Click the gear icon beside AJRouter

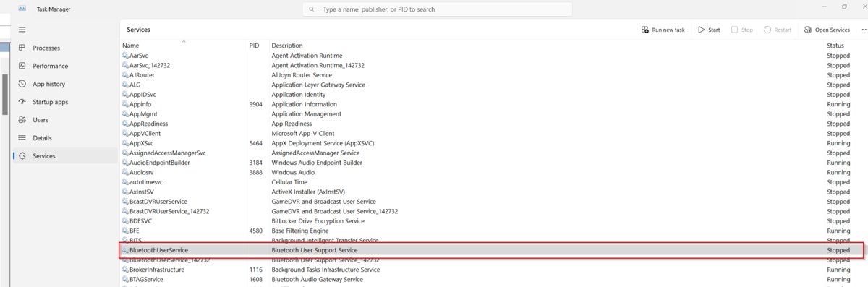(x=126, y=75)
